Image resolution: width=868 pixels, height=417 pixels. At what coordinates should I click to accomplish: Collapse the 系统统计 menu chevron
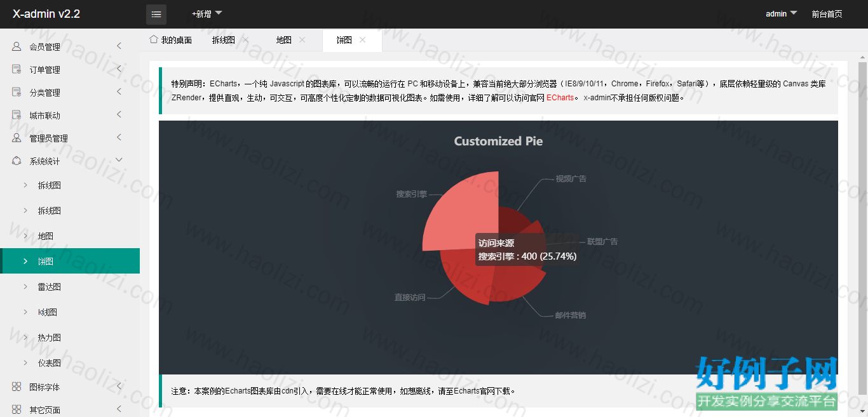119,160
